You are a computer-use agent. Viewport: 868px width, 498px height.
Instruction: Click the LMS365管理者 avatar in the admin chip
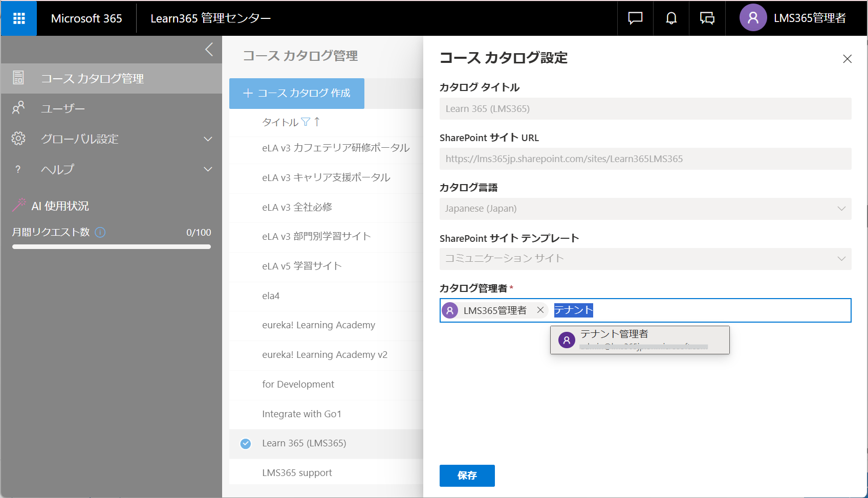pyautogui.click(x=450, y=310)
